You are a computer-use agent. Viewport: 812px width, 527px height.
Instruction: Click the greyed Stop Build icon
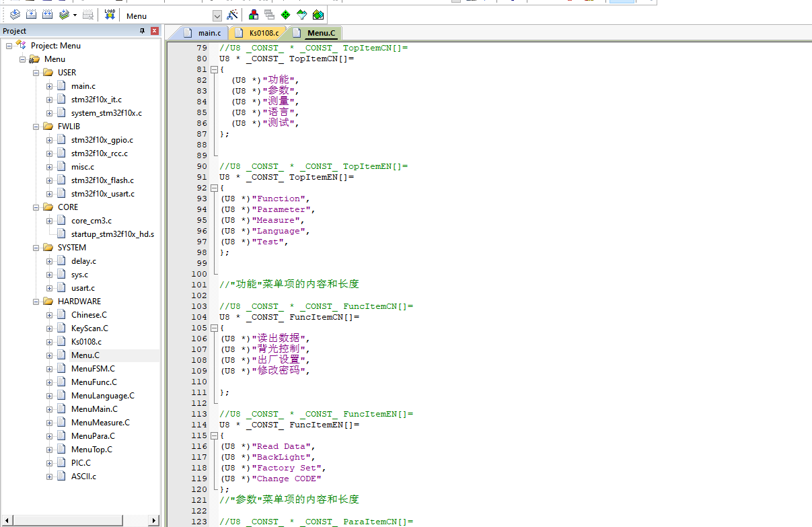click(87, 15)
